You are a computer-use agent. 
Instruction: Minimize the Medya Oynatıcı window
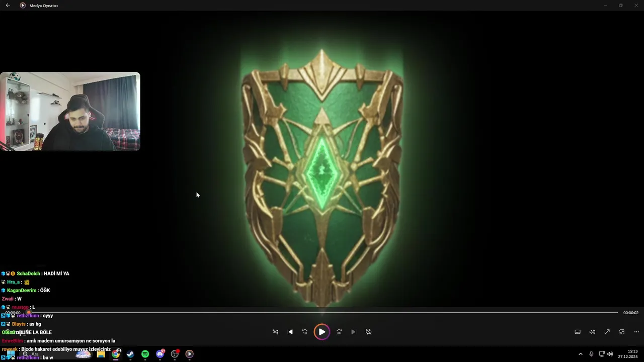[605, 6]
